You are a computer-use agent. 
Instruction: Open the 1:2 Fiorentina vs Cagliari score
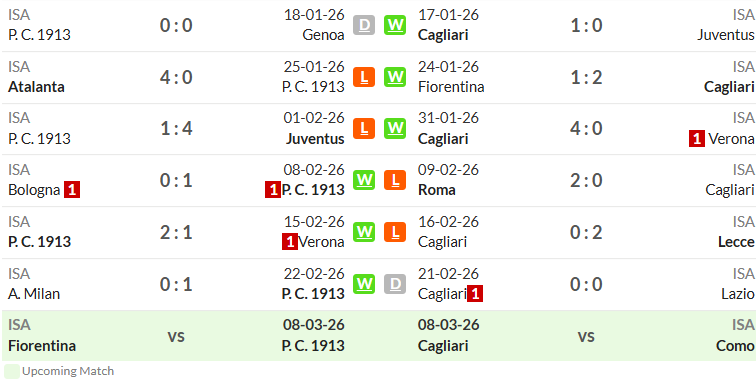click(586, 77)
